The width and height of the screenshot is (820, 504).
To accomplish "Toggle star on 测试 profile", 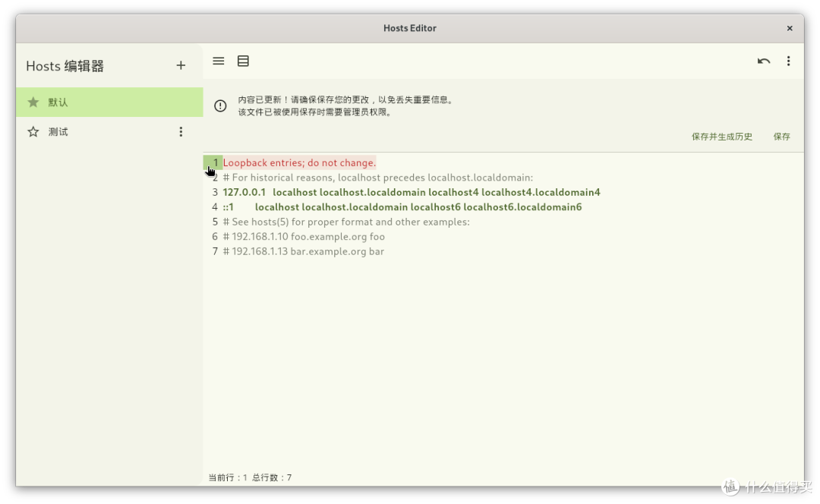I will [33, 132].
